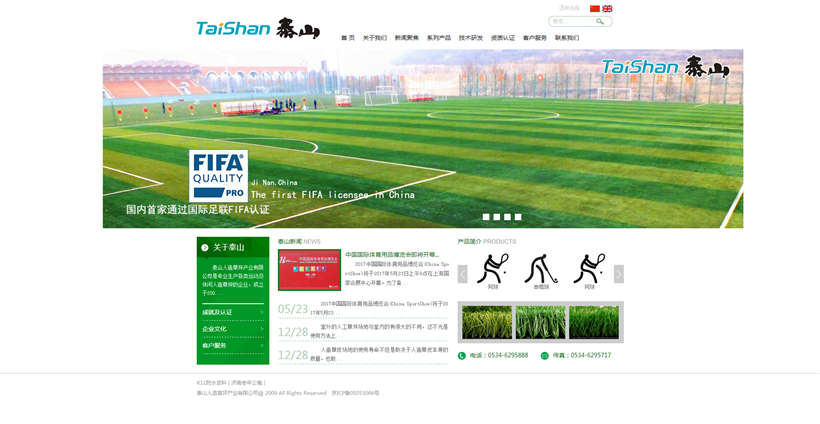
Task: Open the dark green turf sample thumbnail
Action: tap(594, 322)
